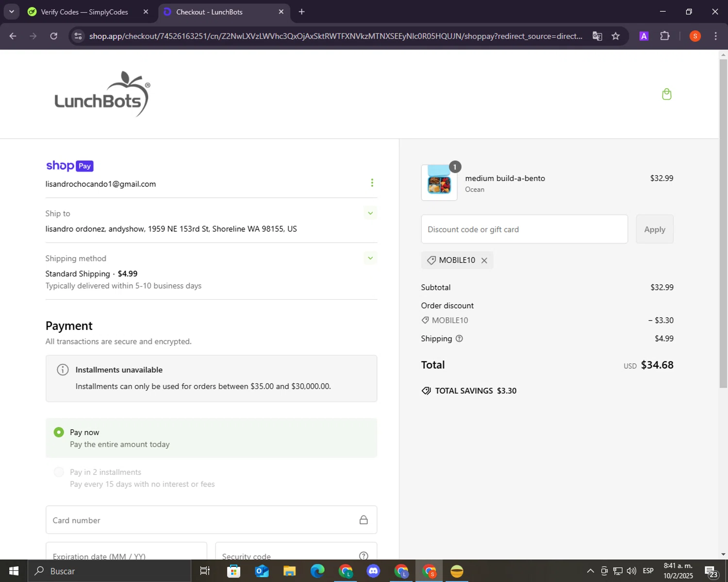Click the translate page icon
728x582 pixels.
click(x=597, y=36)
